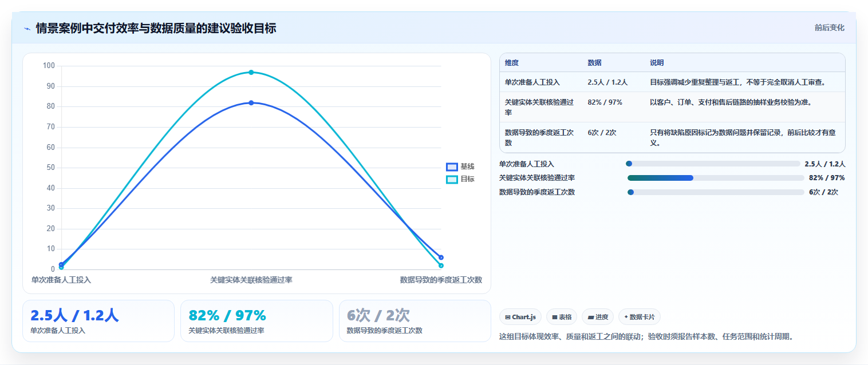
Task: Click the 基线 legend color box
Action: click(452, 166)
